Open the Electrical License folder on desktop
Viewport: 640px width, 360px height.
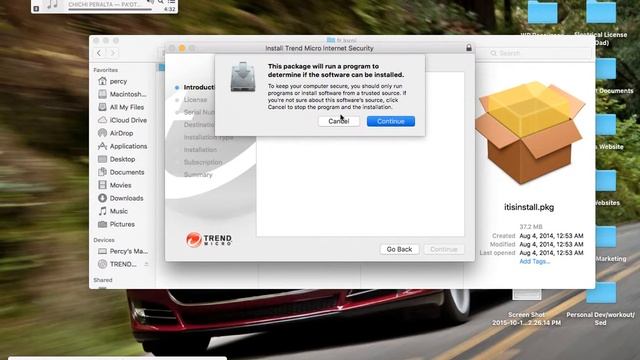pos(601,12)
